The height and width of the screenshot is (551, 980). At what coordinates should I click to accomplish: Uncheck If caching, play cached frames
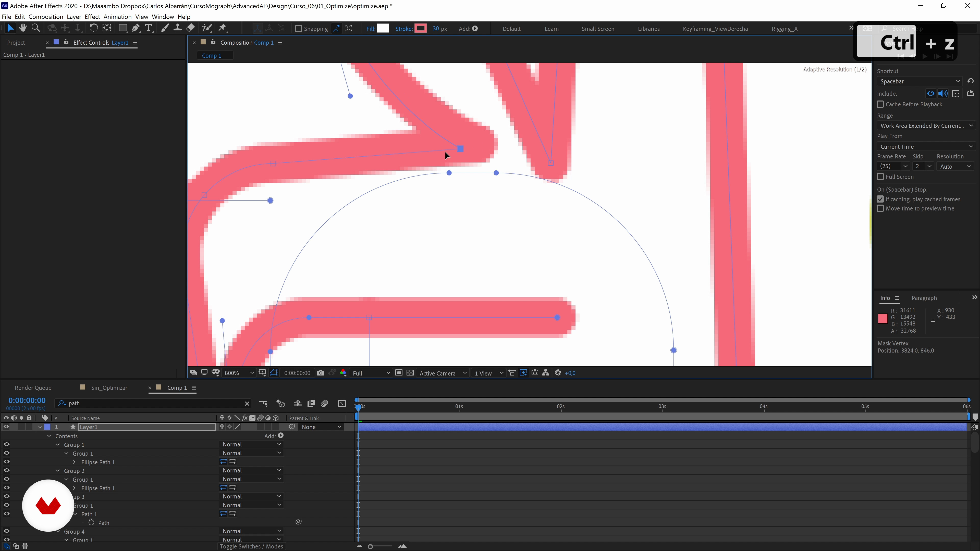point(880,199)
